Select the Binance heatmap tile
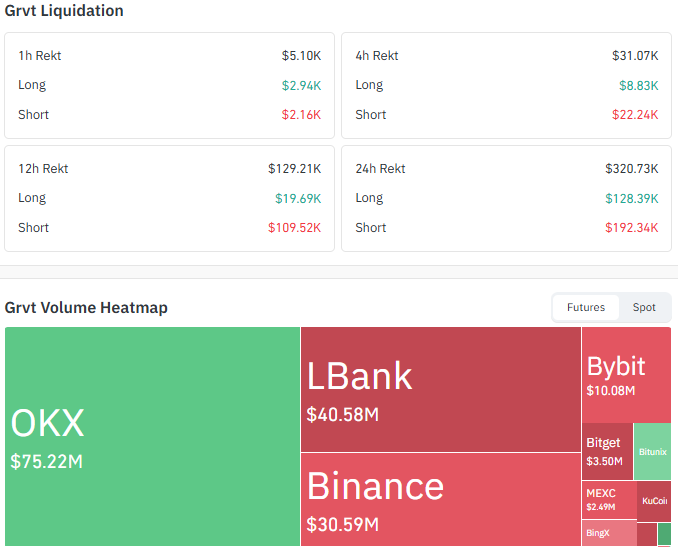Viewport: 678px width, 548px height. 441,500
